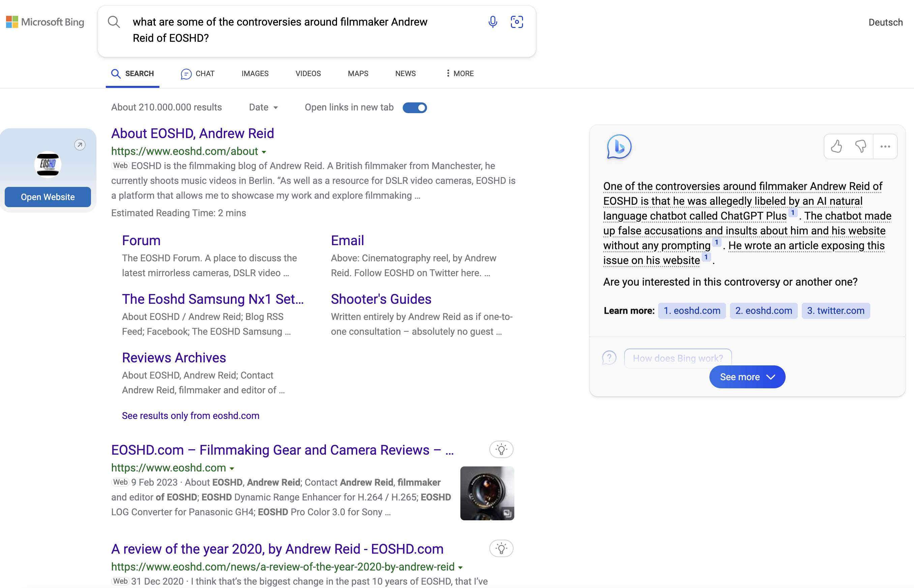
Task: Switch to the IMAGES tab
Action: point(255,73)
